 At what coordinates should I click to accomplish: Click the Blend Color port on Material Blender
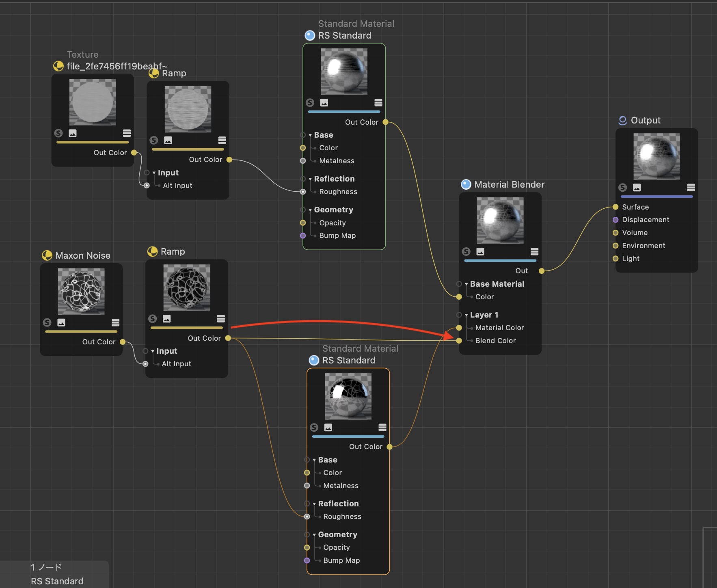pyautogui.click(x=459, y=341)
